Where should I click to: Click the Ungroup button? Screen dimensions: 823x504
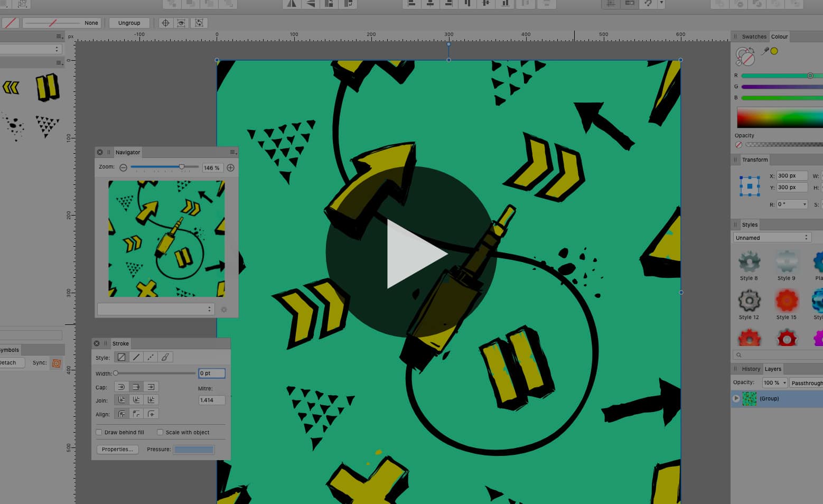pyautogui.click(x=129, y=23)
